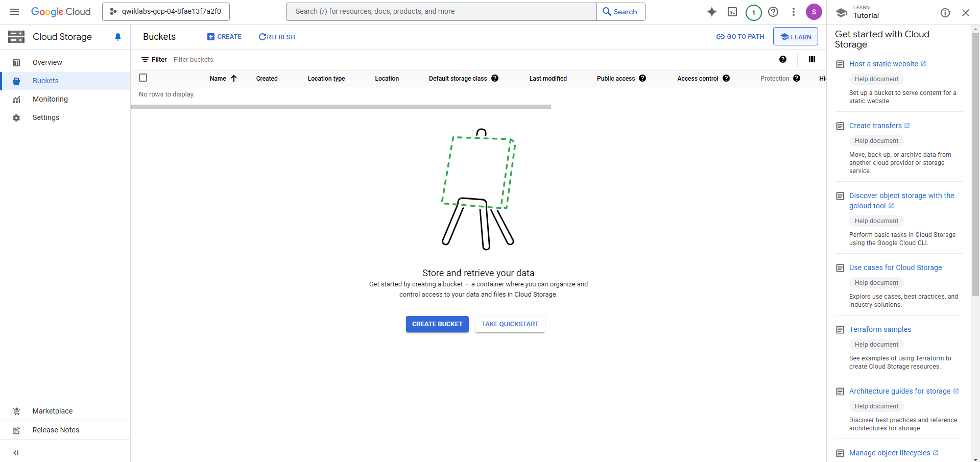Toggle the LEARN panel button
The image size is (980, 462).
[x=796, y=37]
